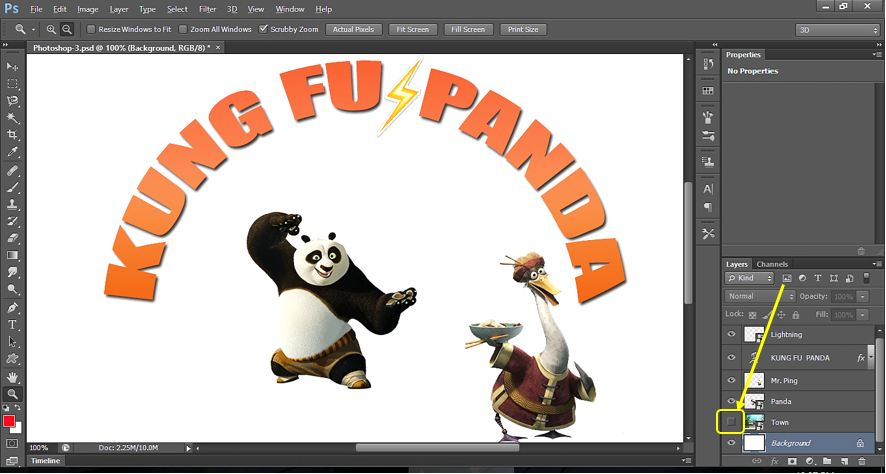Viewport: 886px width, 474px height.
Task: Lock layer position icon
Action: [x=781, y=315]
